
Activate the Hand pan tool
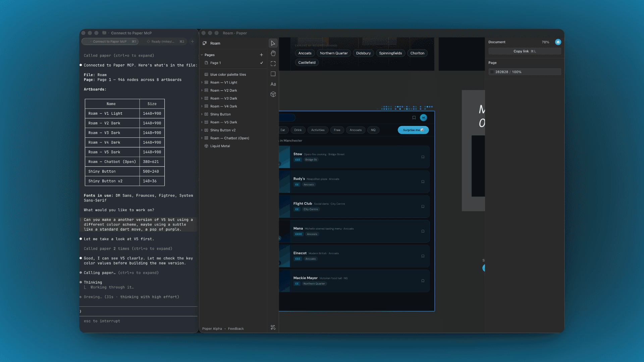point(273,53)
